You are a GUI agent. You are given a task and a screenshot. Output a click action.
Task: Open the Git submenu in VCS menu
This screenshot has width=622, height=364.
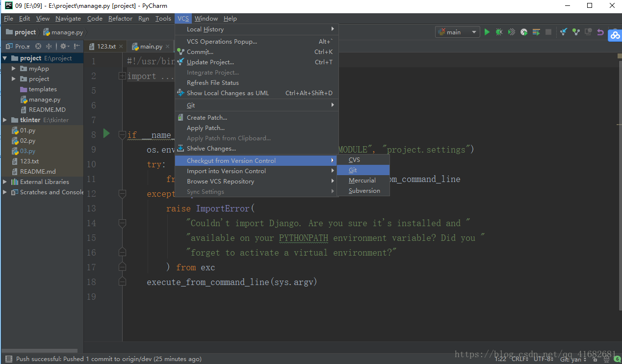coord(257,105)
